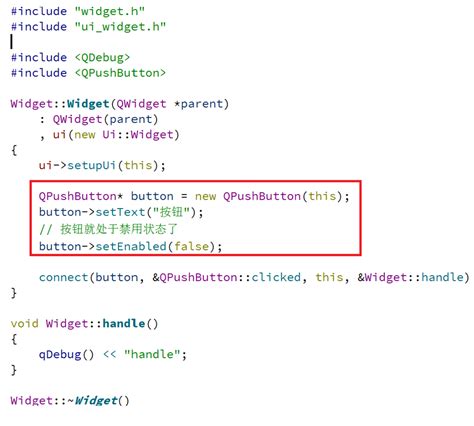The image size is (474, 426).
Task: Click the QWidget *parent parameter
Action: [169, 104]
